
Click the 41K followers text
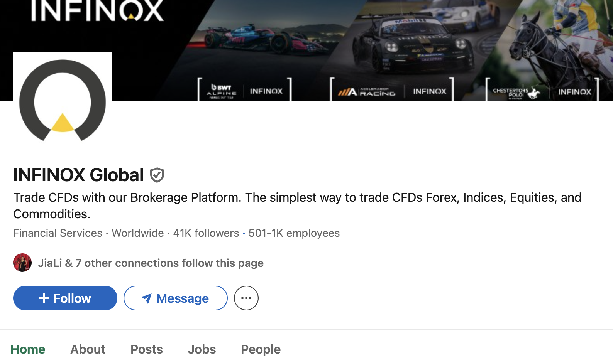click(x=206, y=233)
